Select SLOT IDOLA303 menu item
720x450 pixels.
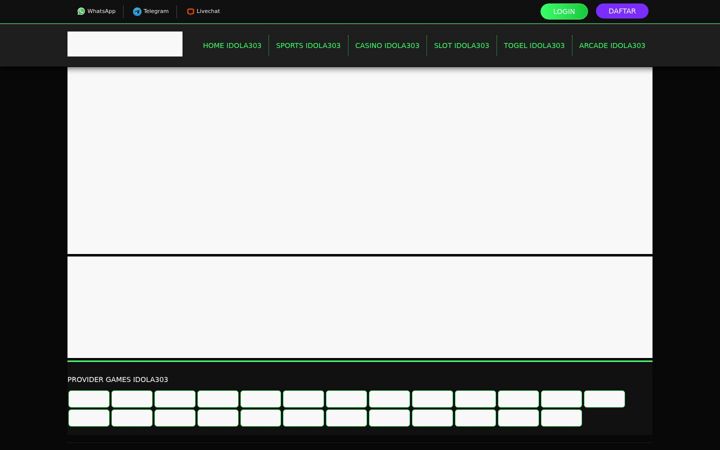point(461,45)
